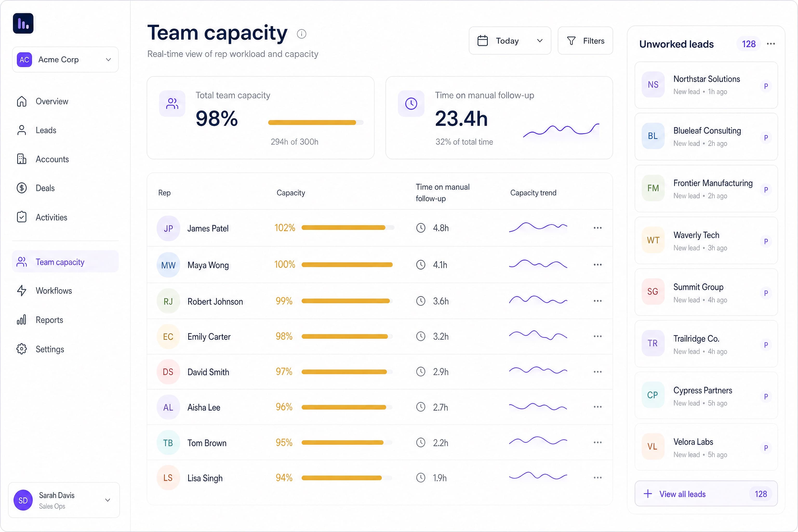Open the app logo at sidebar top
798x532 pixels.
23,23
